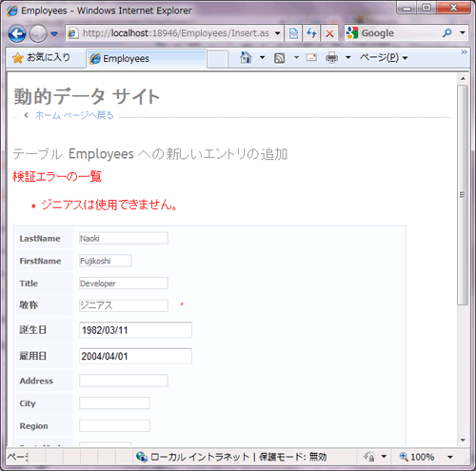The width and height of the screenshot is (476, 471).
Task: Click the LastName field containing Naoki
Action: pyautogui.click(x=124, y=238)
